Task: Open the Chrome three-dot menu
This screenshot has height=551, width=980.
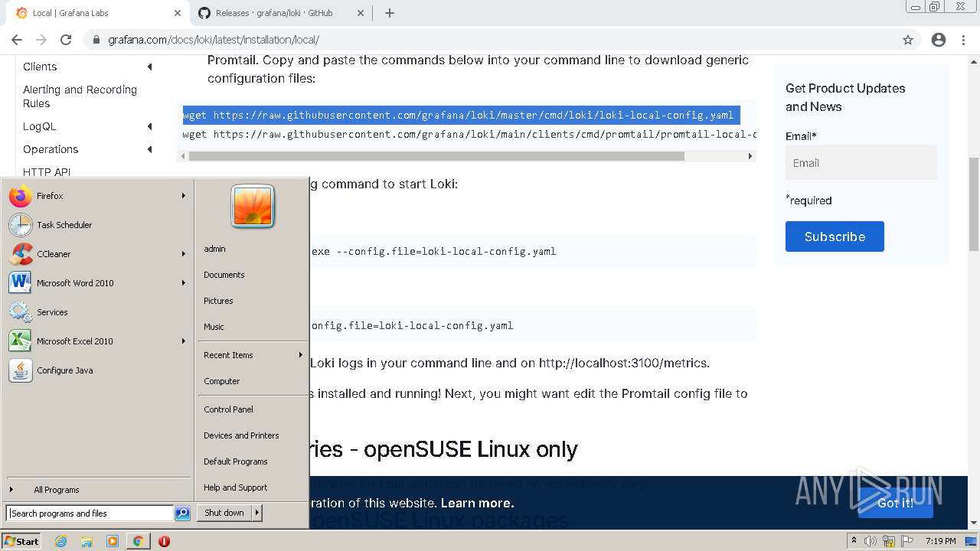Action: point(963,40)
